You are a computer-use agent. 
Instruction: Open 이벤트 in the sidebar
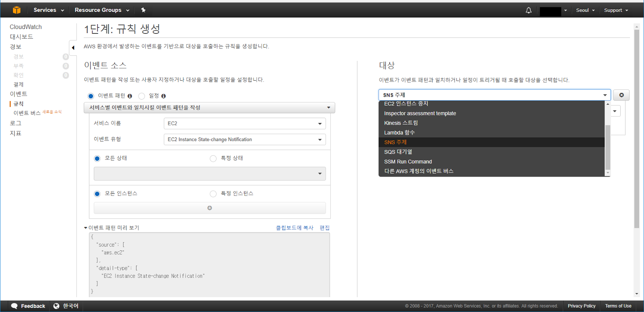pyautogui.click(x=19, y=94)
